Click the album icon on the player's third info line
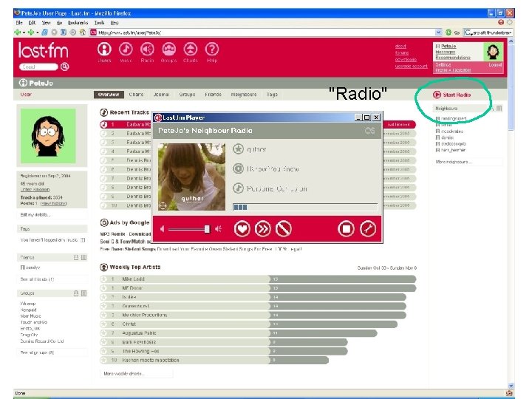 pyautogui.click(x=238, y=188)
